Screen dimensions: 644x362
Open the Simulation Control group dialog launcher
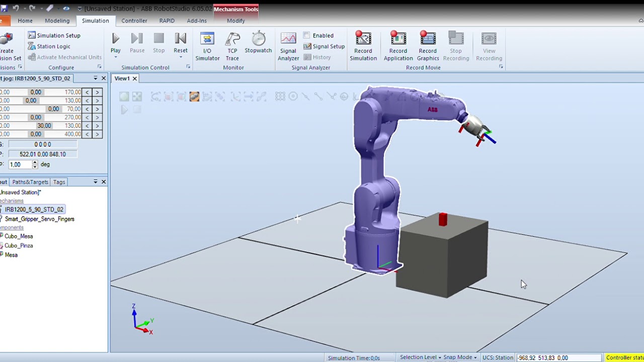coord(189,67)
